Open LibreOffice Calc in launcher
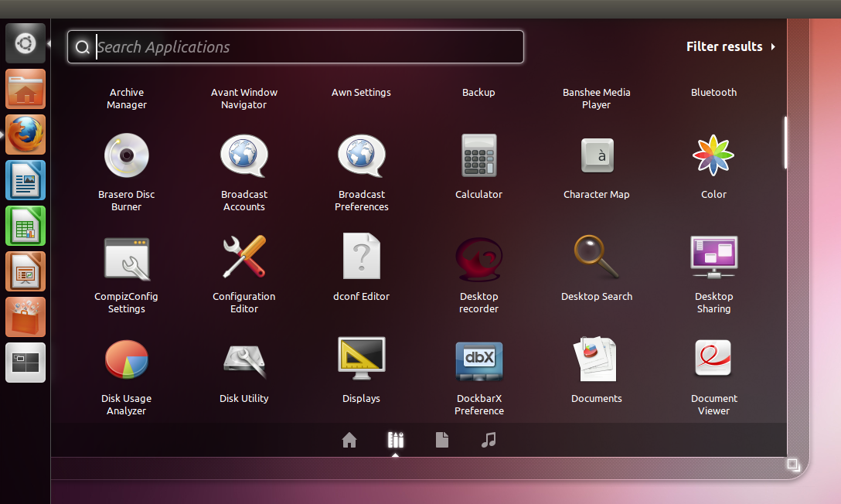 point(26,226)
